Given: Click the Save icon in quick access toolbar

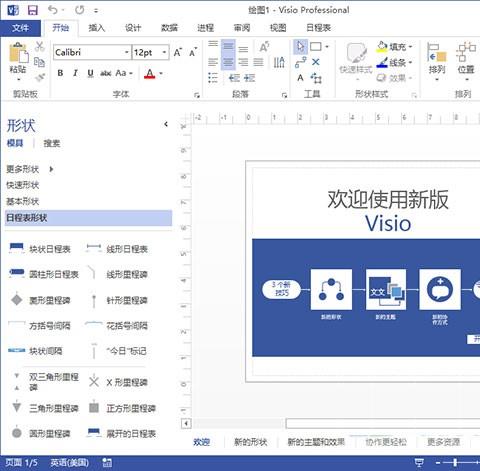Looking at the screenshot, I should [x=33, y=10].
